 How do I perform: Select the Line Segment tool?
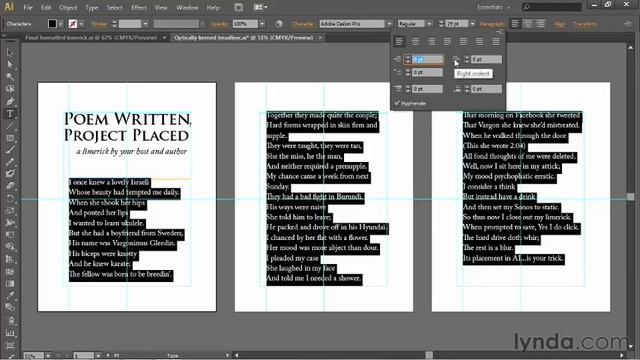click(x=10, y=126)
